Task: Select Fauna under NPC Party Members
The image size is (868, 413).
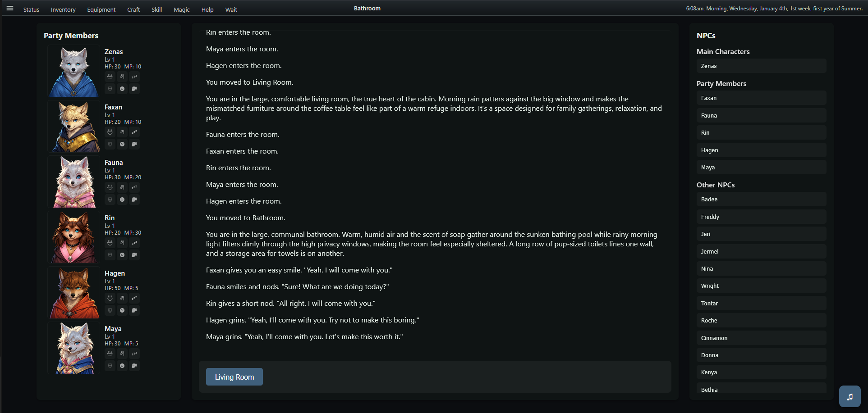Action: pyautogui.click(x=761, y=116)
